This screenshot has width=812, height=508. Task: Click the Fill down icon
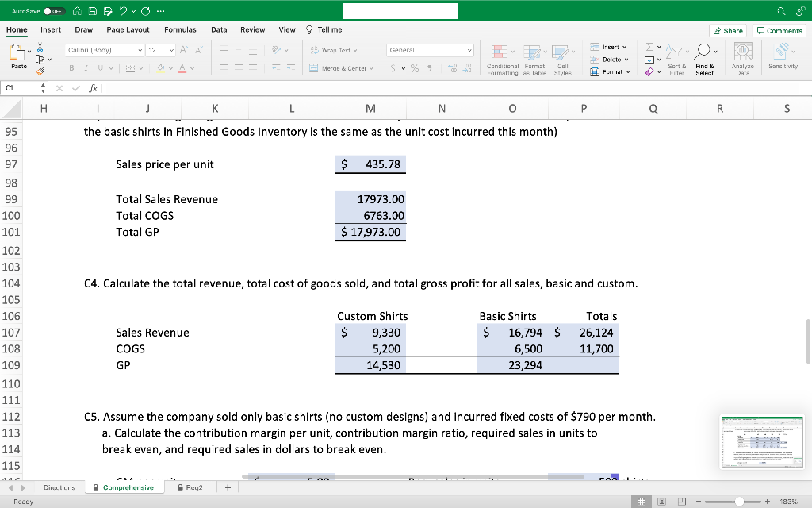point(649,60)
